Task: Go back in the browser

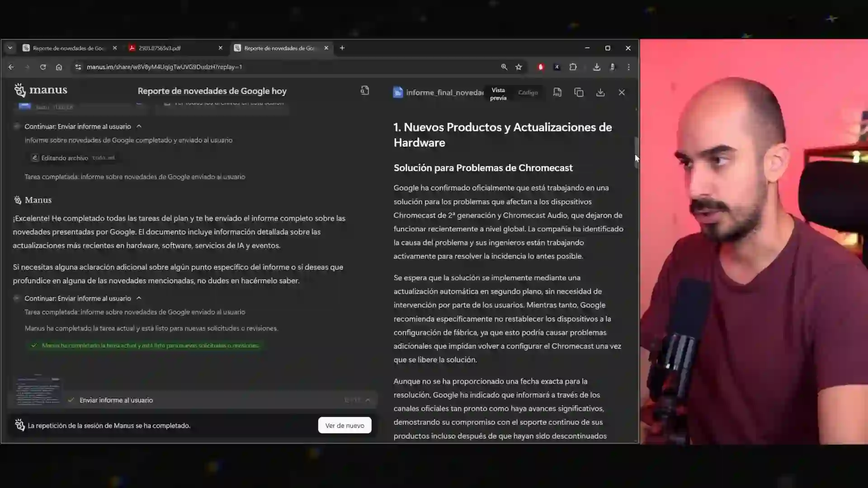Action: point(11,67)
